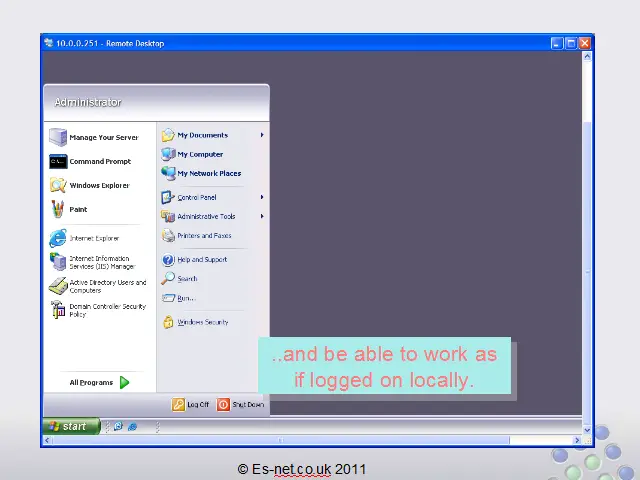640x480 pixels.
Task: Click Printers and Faxes icon
Action: 168,235
